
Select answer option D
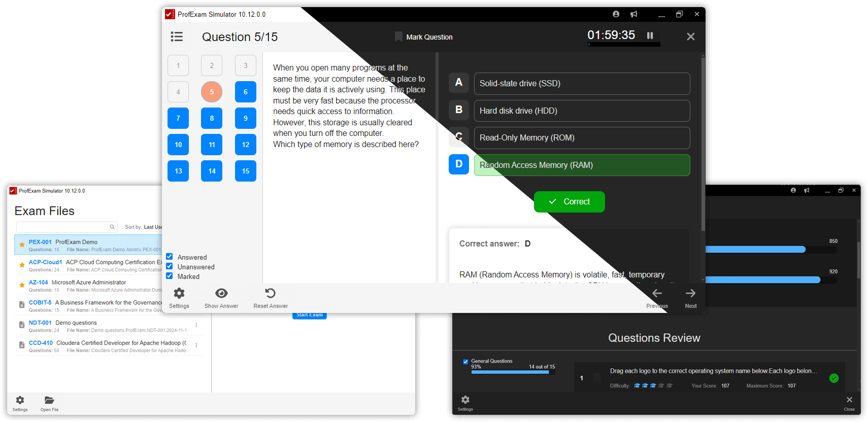pyautogui.click(x=459, y=164)
